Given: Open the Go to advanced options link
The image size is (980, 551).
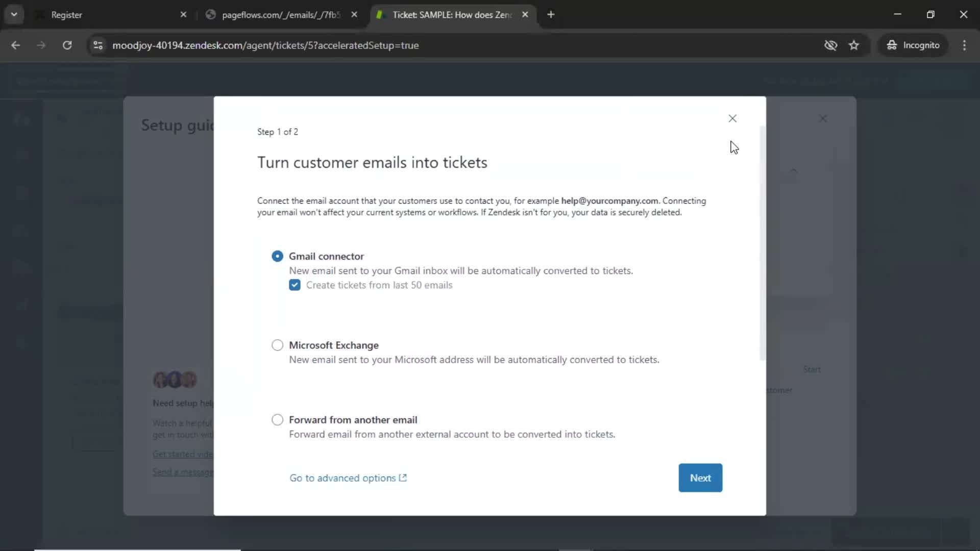Looking at the screenshot, I should (x=348, y=478).
